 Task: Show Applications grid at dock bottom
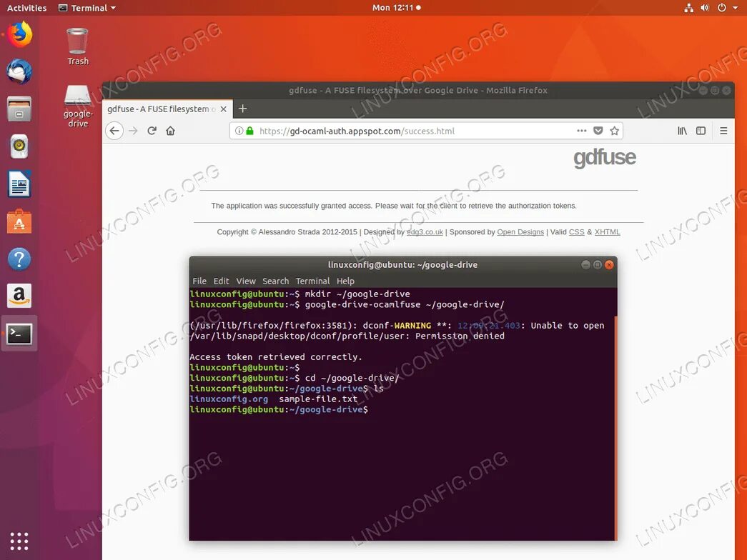pos(19,541)
